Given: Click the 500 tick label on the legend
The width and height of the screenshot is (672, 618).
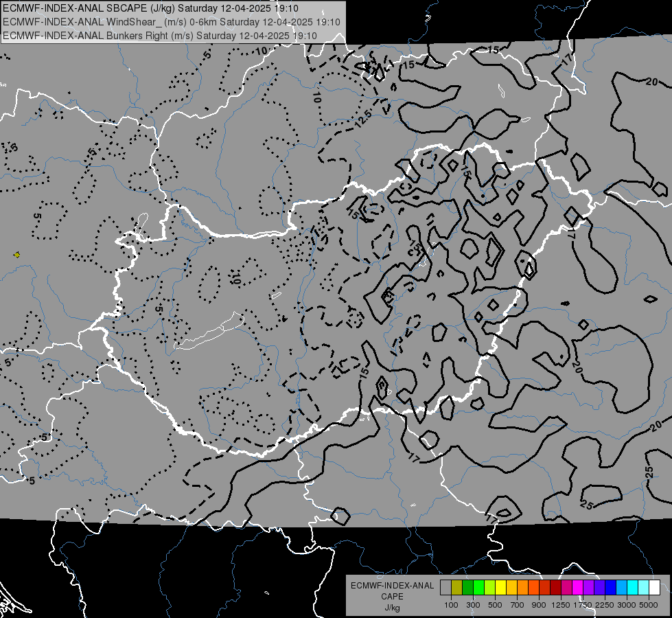Looking at the screenshot, I should [x=495, y=605].
